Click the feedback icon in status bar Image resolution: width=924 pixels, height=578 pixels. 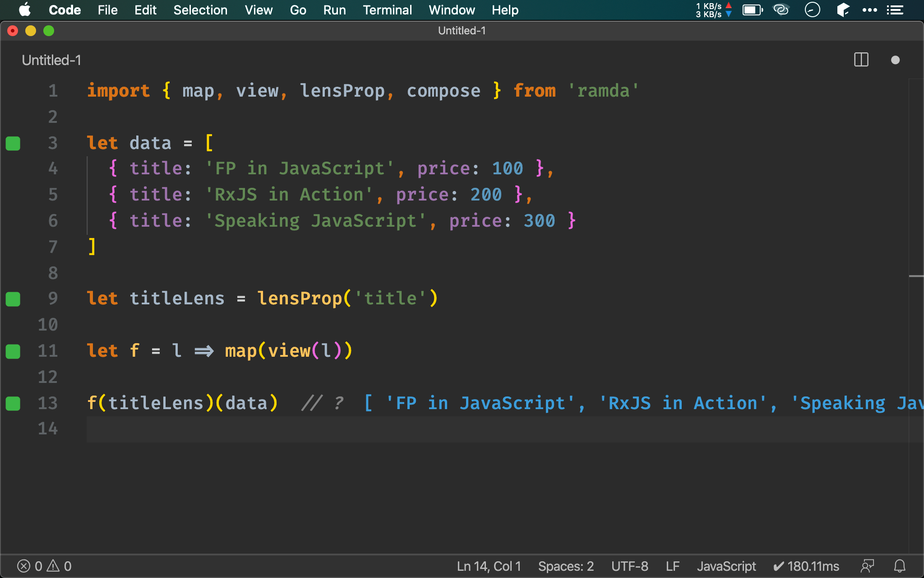pos(867,566)
